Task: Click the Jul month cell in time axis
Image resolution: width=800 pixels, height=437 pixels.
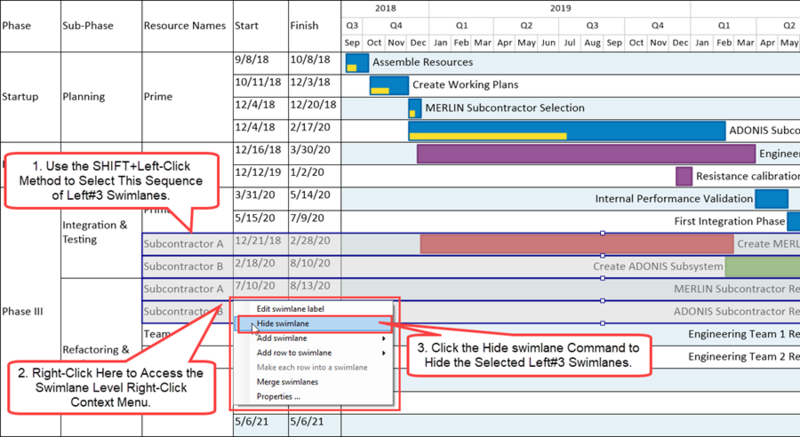Action: coord(570,43)
